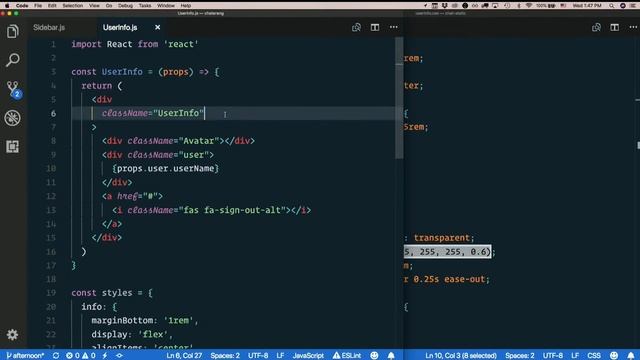Click the sync changes icon in status bar
The image size is (640, 360).
(56, 356)
